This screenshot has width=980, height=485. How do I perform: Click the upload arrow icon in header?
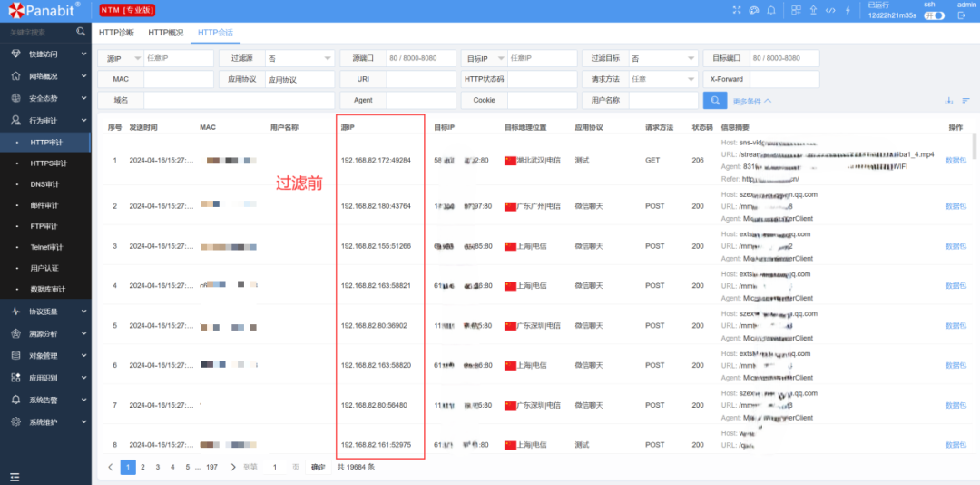click(x=813, y=10)
